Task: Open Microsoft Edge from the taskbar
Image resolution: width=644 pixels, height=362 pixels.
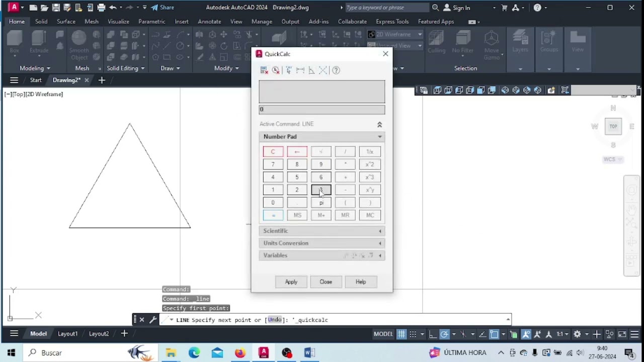Action: [x=194, y=353]
